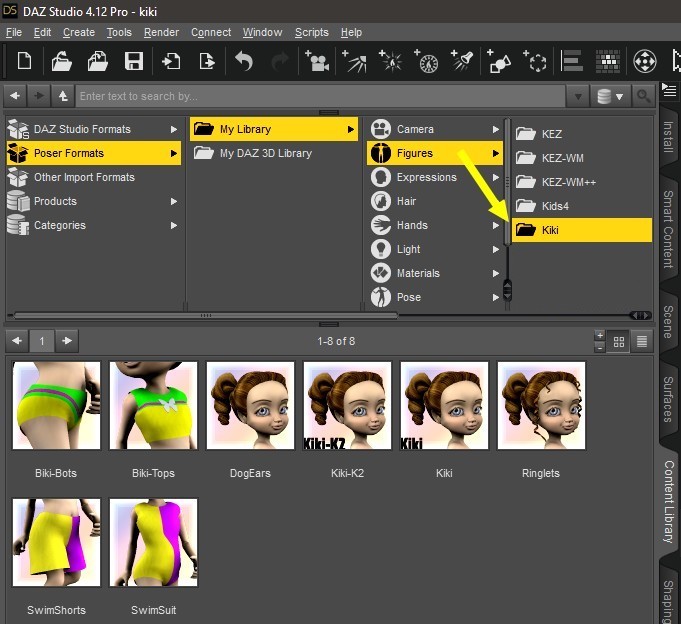The image size is (681, 624).
Task: Switch to list view
Action: (x=642, y=342)
